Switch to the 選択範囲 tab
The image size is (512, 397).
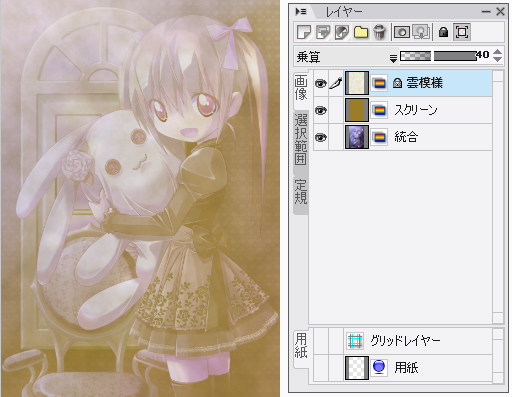pyautogui.click(x=301, y=139)
